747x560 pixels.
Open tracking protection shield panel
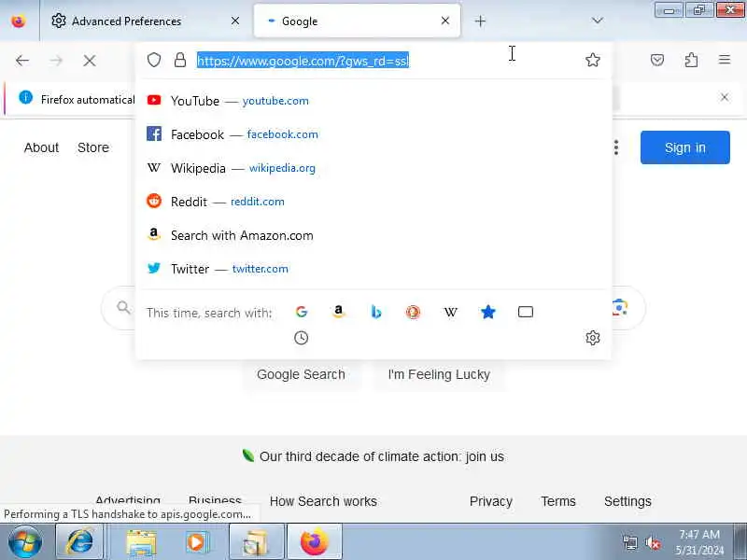click(x=154, y=60)
